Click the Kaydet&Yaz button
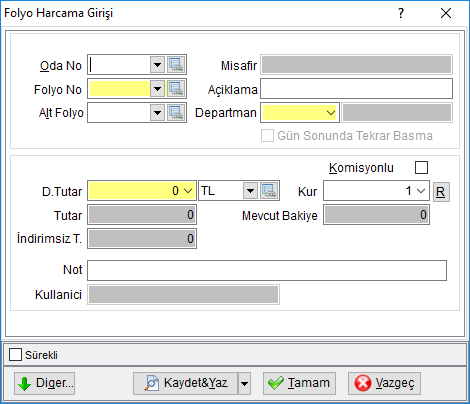 (186, 383)
